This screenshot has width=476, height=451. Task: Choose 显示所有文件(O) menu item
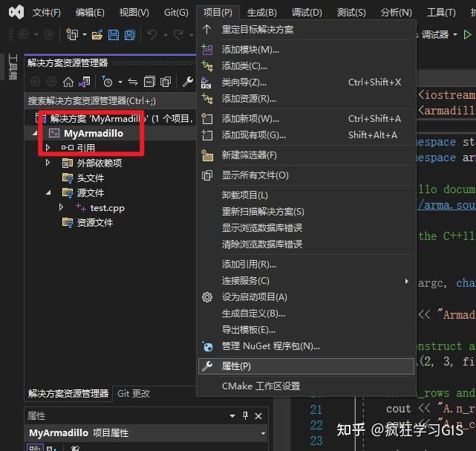307,175
